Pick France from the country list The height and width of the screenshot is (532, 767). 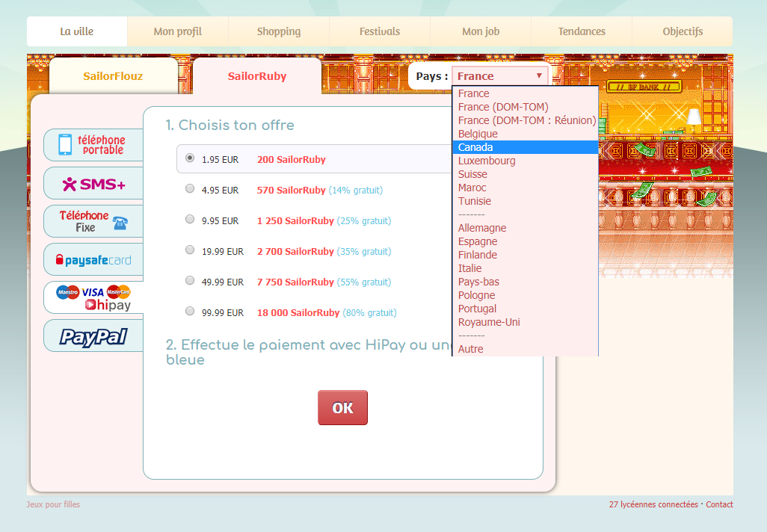point(526,93)
